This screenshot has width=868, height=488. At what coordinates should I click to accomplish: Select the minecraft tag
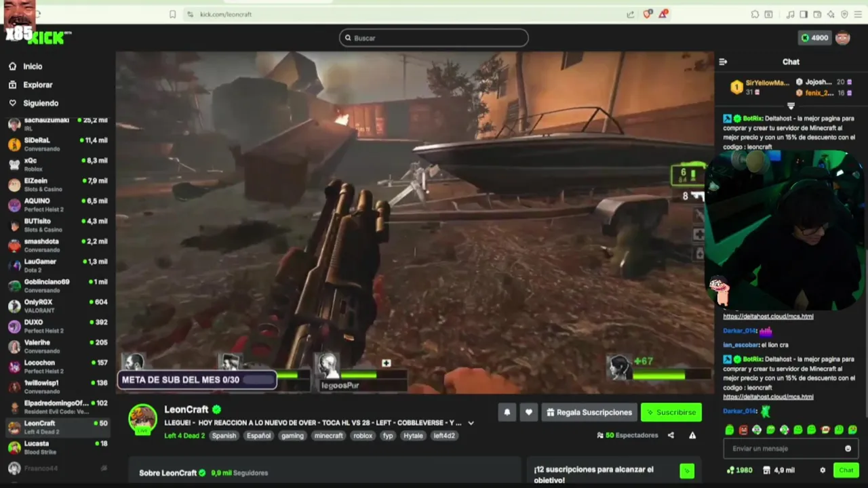(329, 436)
